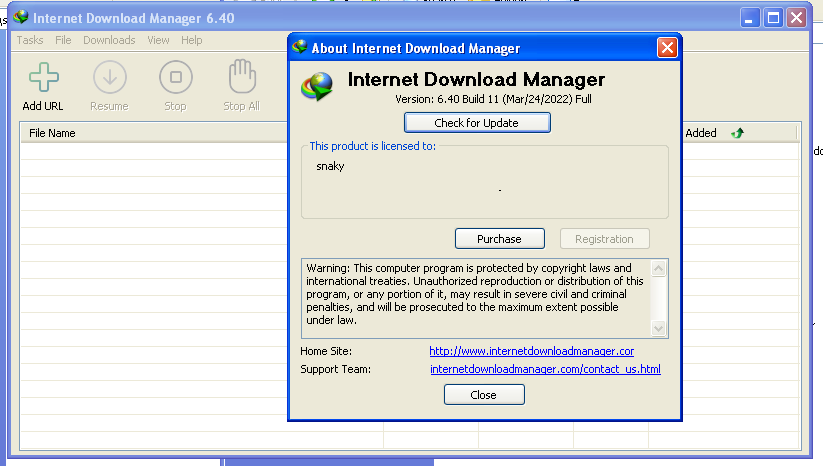Open the Home Site internetdownloadmanager link
The width and height of the screenshot is (823, 466).
[532, 351]
